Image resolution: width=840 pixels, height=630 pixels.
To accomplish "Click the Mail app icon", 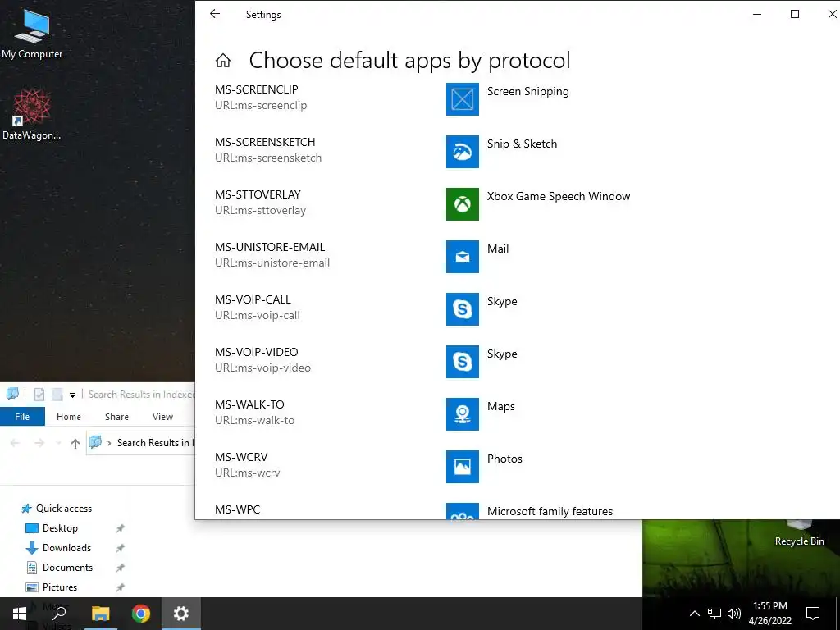I will click(x=463, y=257).
